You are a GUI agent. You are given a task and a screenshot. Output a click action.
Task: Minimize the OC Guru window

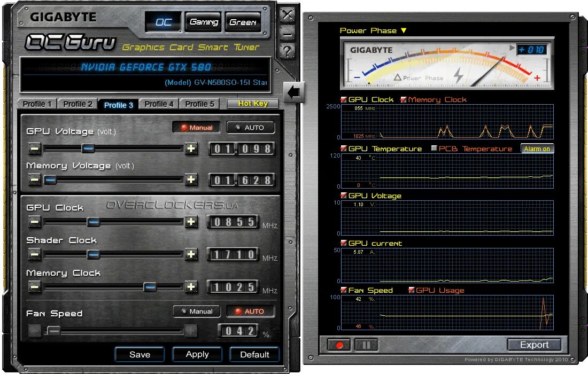tap(287, 35)
